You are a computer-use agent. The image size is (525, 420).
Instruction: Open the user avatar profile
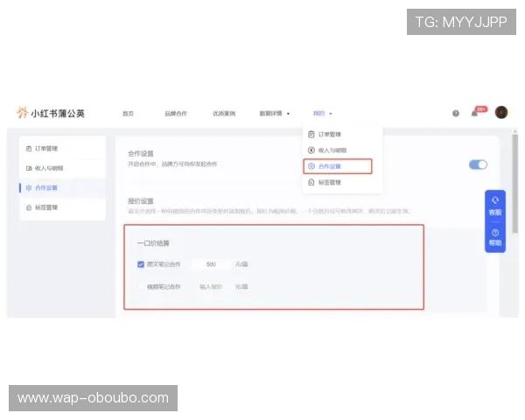[x=501, y=112]
